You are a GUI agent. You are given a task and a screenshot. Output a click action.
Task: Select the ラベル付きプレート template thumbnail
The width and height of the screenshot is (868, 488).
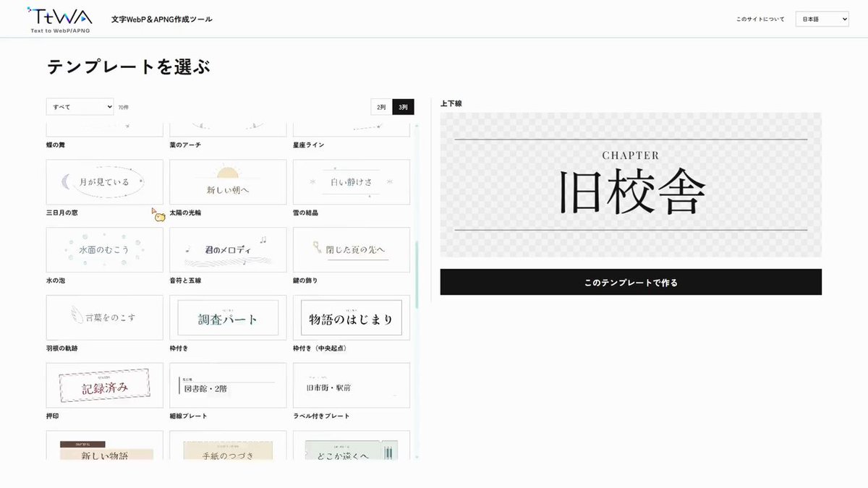352,385
